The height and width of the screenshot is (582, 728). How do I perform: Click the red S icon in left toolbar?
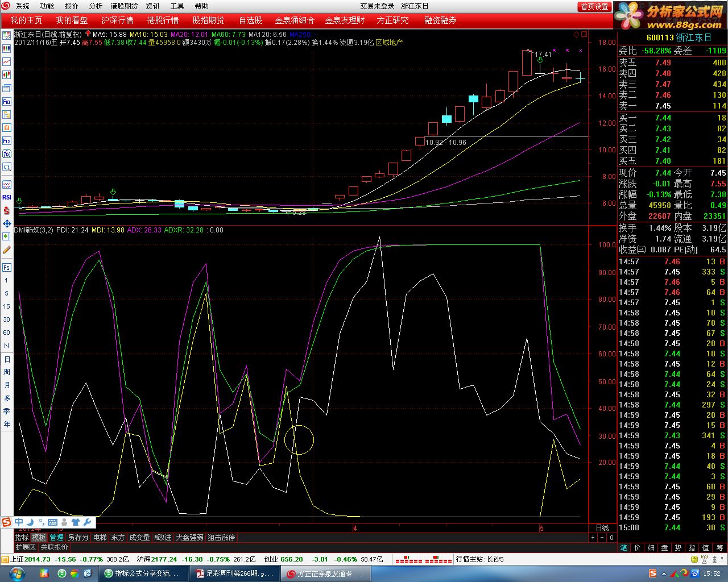point(7,210)
